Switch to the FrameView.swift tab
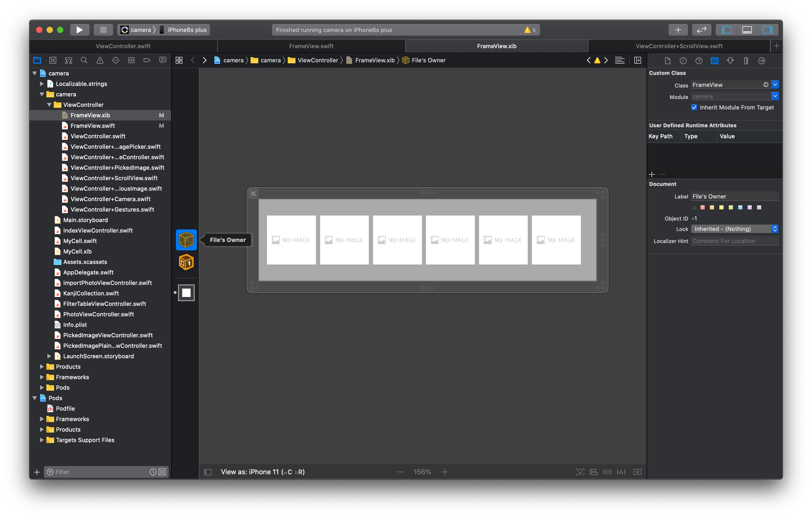The height and width of the screenshot is (518, 812). pos(311,46)
